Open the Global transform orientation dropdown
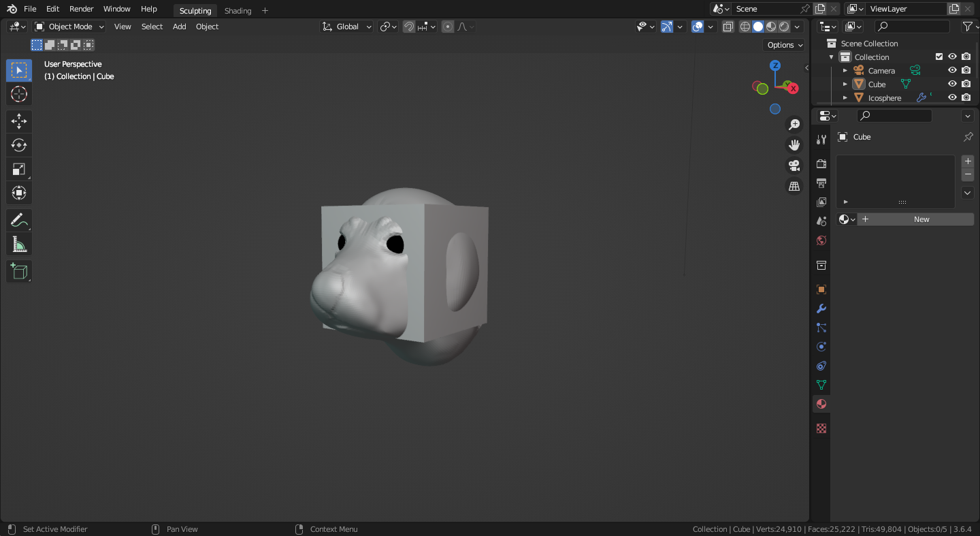Screen dimensions: 980x536 [347, 27]
